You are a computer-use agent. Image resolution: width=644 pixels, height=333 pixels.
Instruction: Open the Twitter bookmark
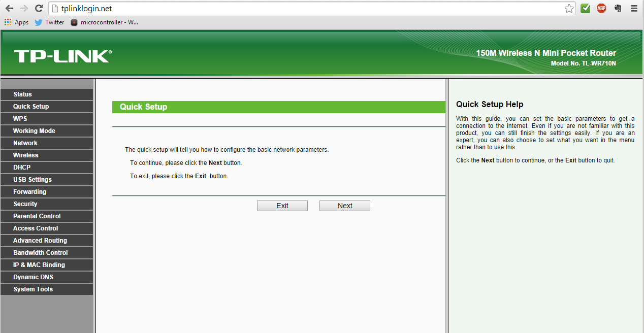(x=49, y=22)
